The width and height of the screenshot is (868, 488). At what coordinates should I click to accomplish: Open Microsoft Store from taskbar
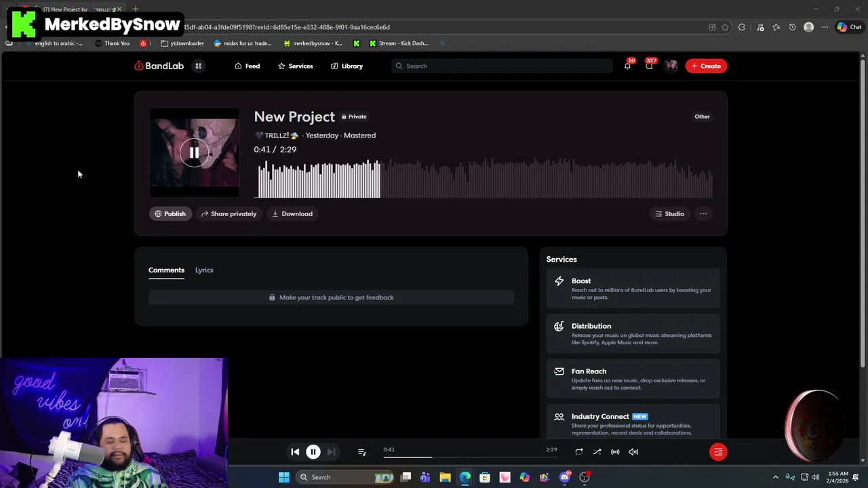coord(485,477)
